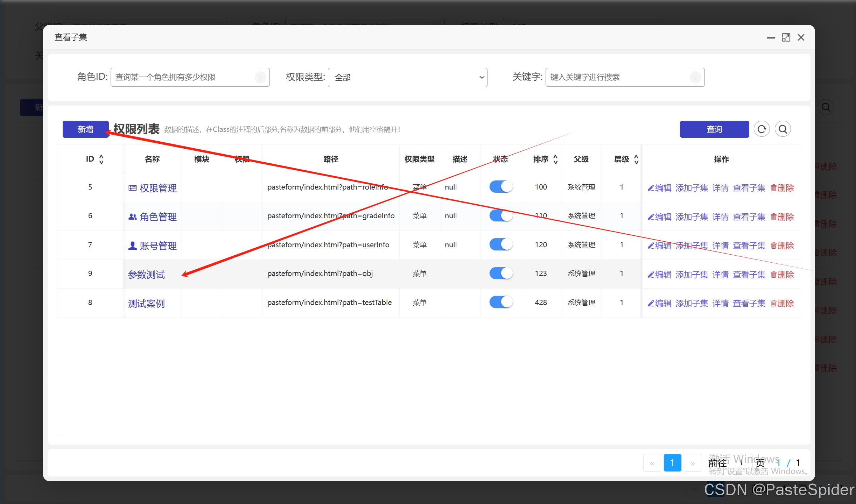856x504 pixels.
Task: Click path cell pasteform/index.html?path=obj
Action: click(320, 274)
